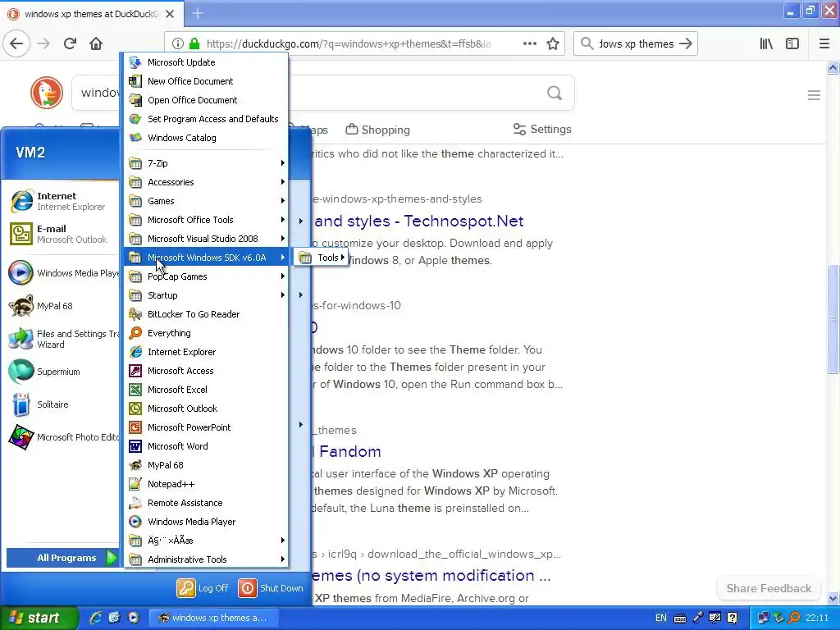
Task: Expand Microsoft Office Tools submenu
Action: coord(206,220)
